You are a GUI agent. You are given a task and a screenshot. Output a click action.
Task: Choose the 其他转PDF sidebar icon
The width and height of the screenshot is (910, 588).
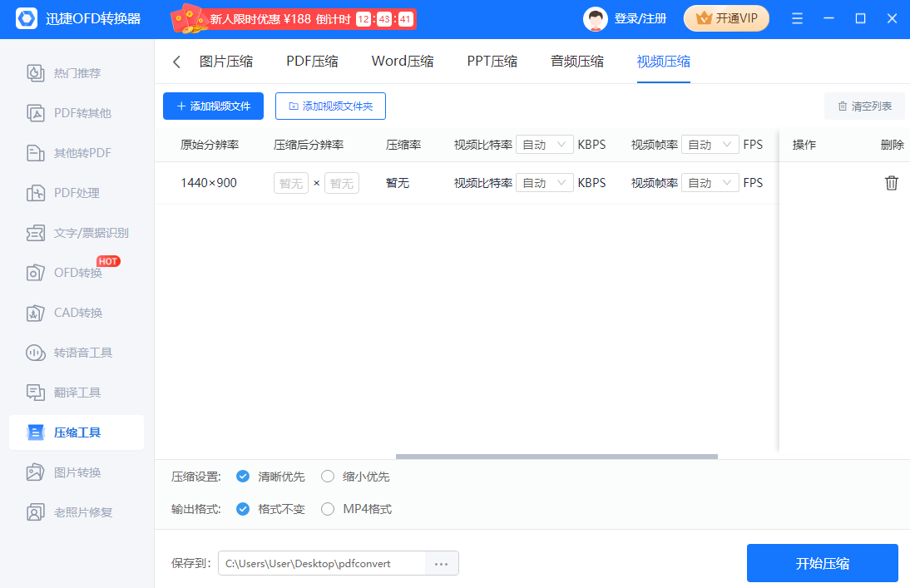pos(36,153)
